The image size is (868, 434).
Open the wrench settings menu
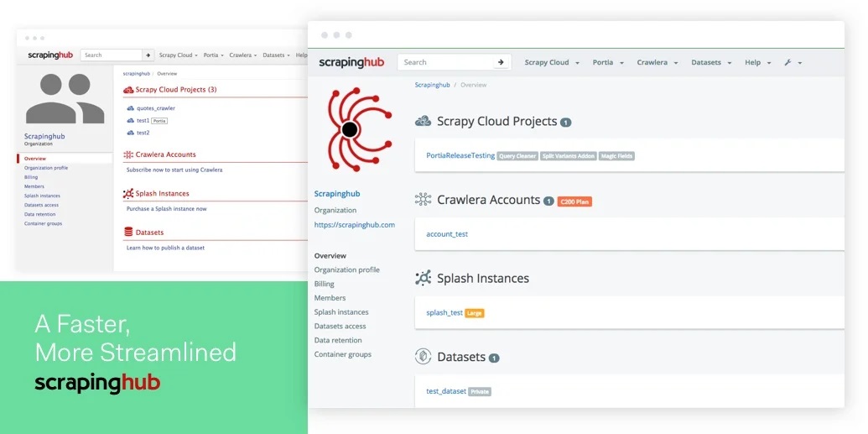[793, 63]
